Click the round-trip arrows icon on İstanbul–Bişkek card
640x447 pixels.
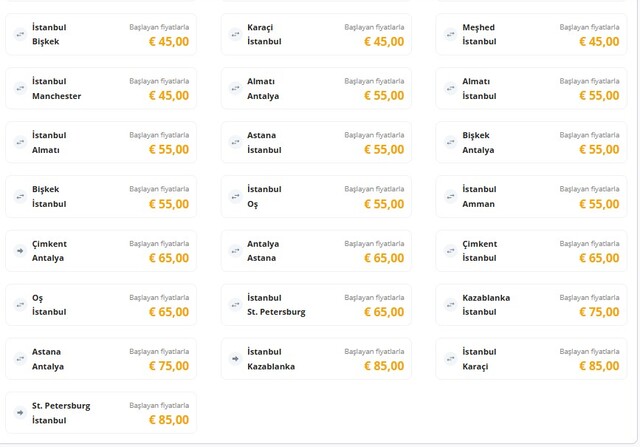[x=20, y=34]
